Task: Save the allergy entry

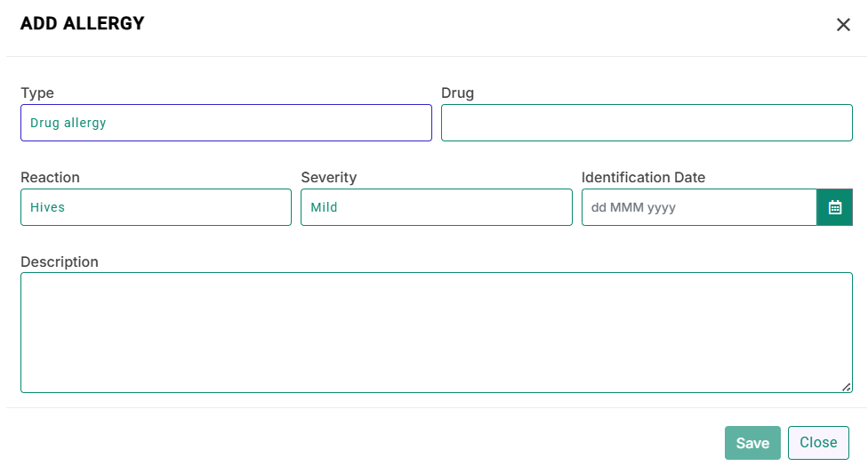Action: (752, 443)
